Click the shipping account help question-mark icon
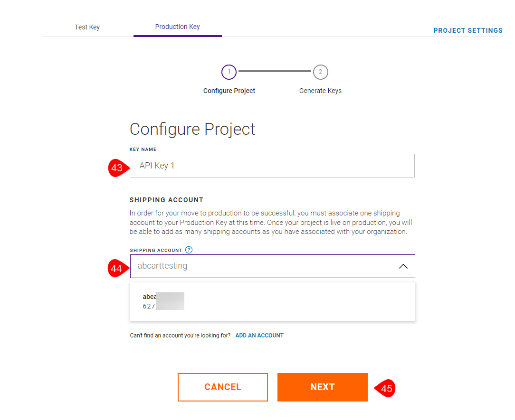515x420 pixels. [189, 250]
